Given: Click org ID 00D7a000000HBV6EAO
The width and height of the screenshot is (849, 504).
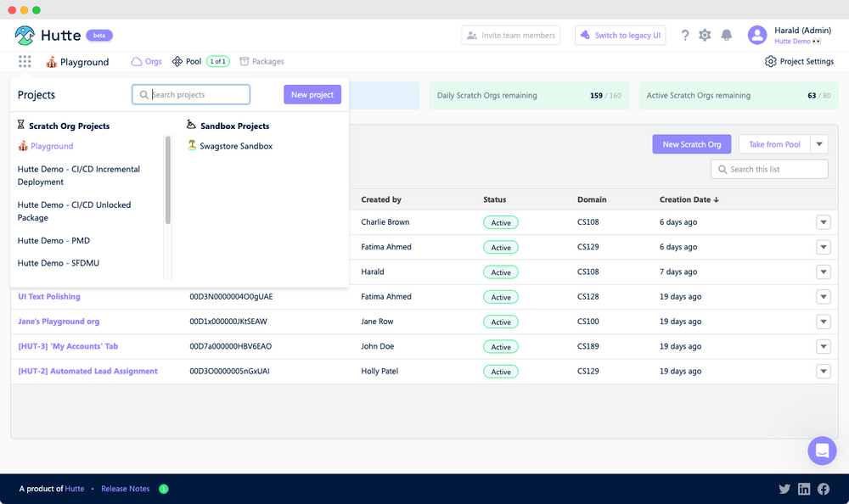Looking at the screenshot, I should [x=231, y=346].
